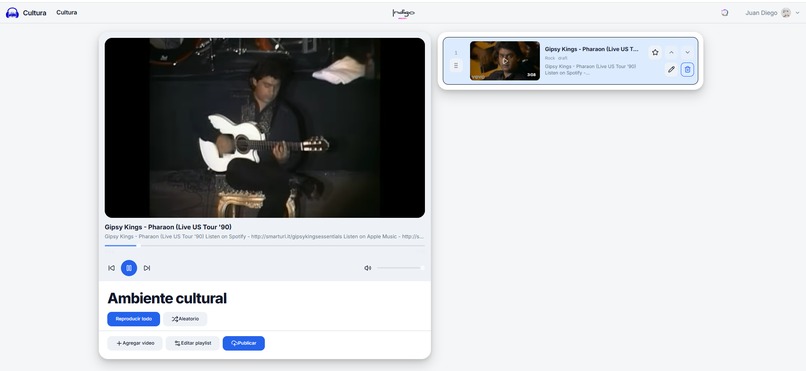Skip to next video
Viewport: 806px width, 371px height.
[x=147, y=268]
